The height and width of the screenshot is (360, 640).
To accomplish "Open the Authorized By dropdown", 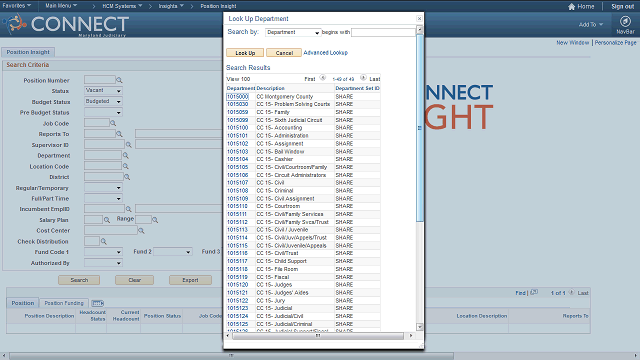I will click(x=103, y=263).
